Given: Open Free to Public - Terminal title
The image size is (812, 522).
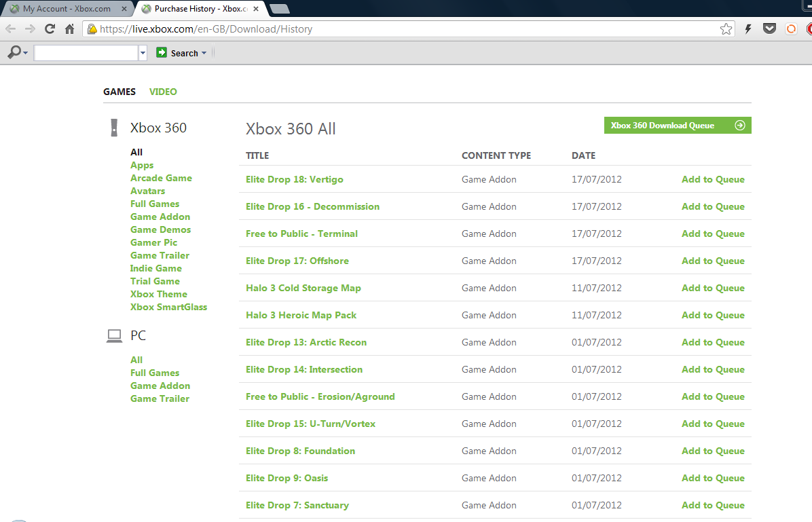Looking at the screenshot, I should tap(301, 234).
